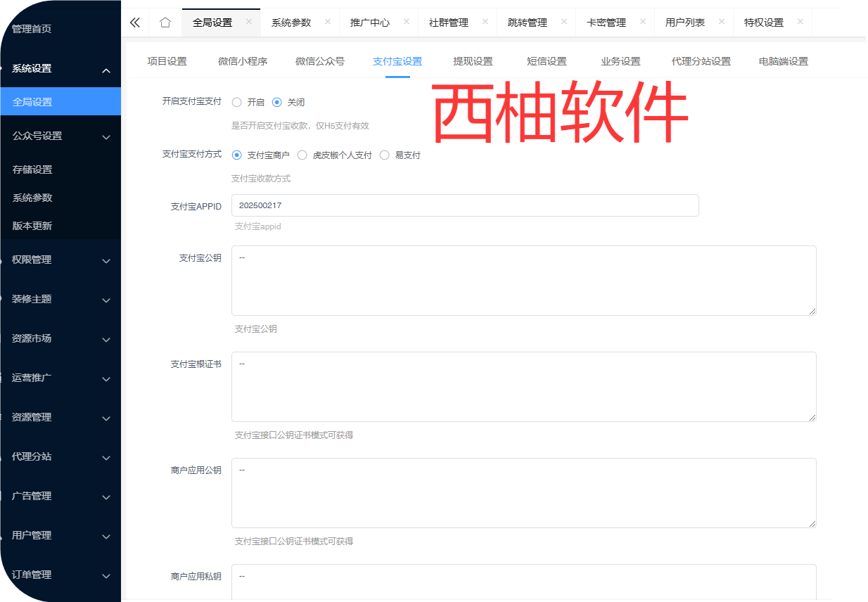Select 虎皮椒个人支付 payment method

tap(302, 155)
